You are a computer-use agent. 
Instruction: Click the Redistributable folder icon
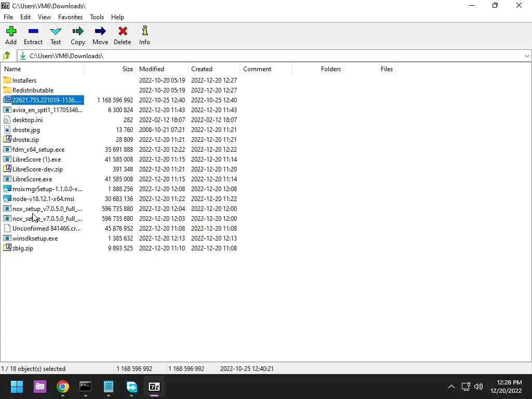[7, 90]
